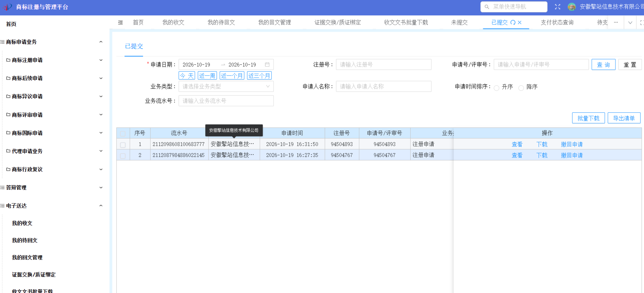
Task: Open 证据交换/质证绑定 tab
Action: click(337, 23)
